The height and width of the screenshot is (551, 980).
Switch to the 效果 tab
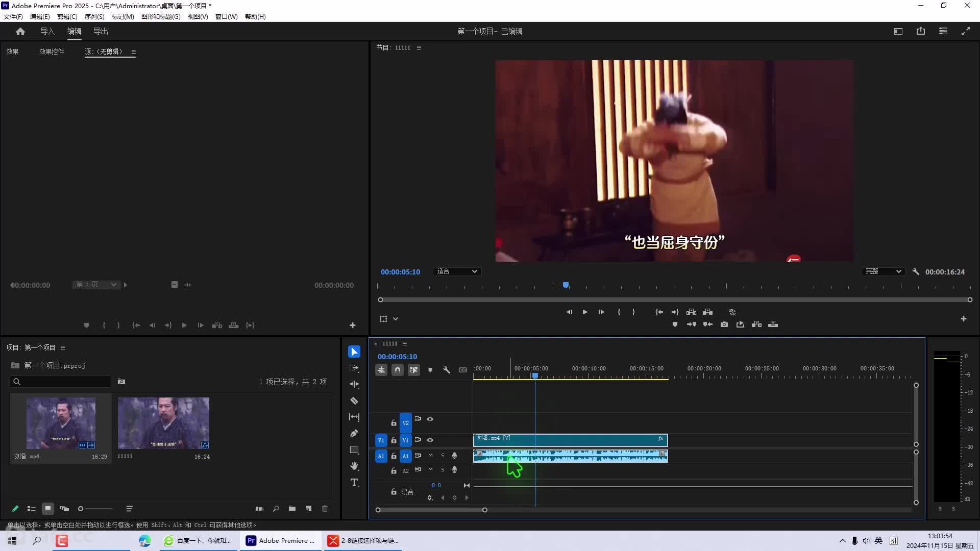pos(12,52)
